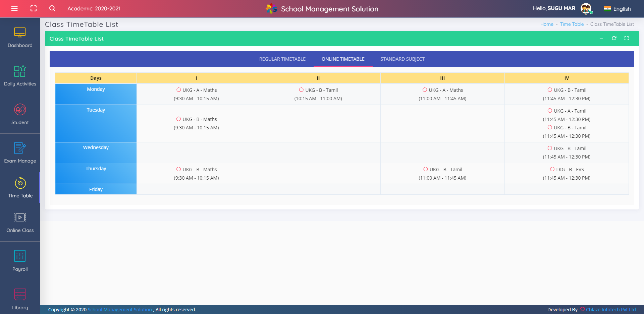Select Monday period II UKG - B - Tamil radio
Screen dimensions: 644x314
coord(301,90)
